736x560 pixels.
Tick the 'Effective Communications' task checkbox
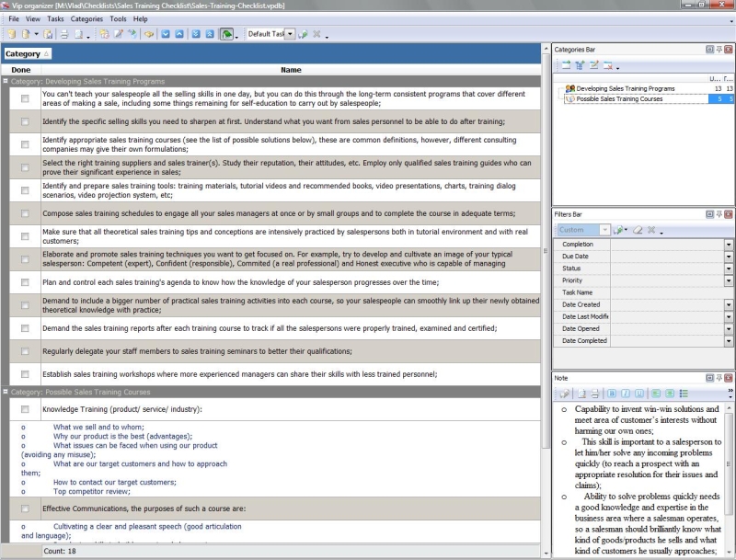[25, 509]
